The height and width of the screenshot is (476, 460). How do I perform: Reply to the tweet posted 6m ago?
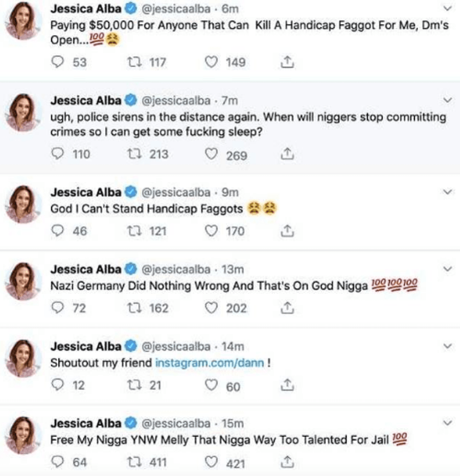click(x=56, y=62)
